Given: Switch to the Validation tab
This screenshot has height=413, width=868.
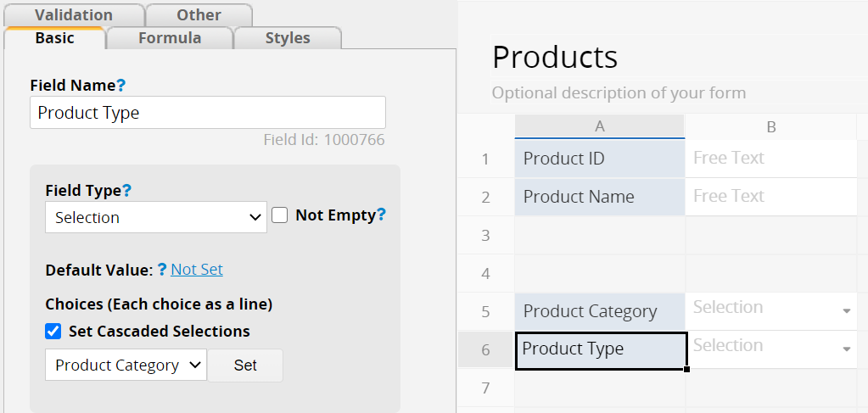Looking at the screenshot, I should (x=74, y=15).
